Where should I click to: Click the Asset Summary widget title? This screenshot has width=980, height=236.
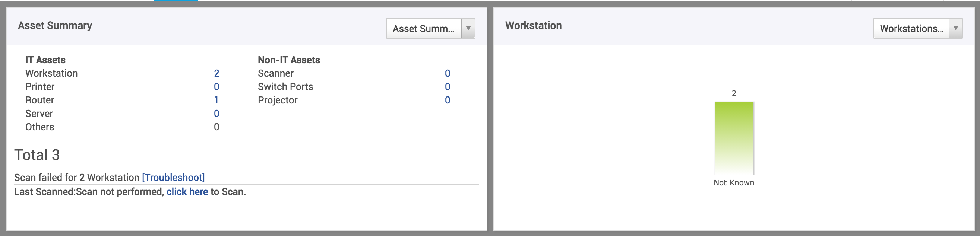[55, 25]
